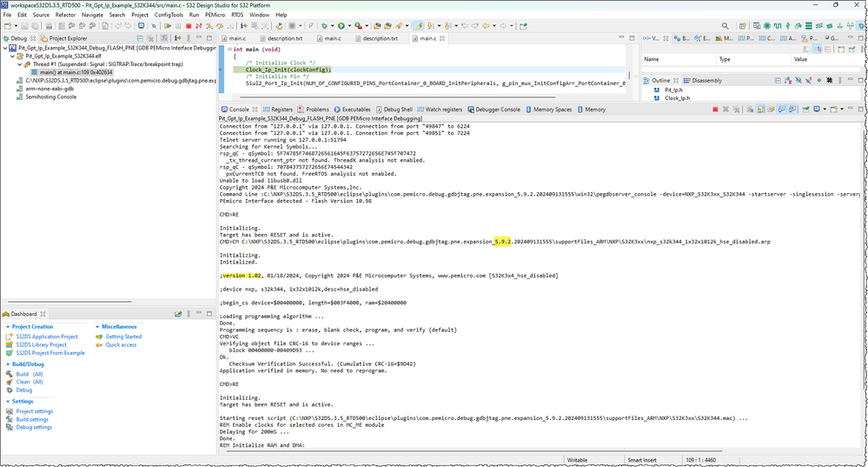Viewport: 868px width, 467px height.
Task: Click the red Terminate debug icon
Action: click(x=189, y=25)
